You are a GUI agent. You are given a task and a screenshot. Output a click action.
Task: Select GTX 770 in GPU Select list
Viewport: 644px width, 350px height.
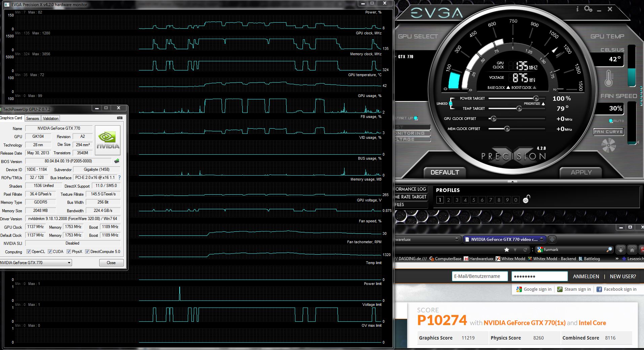tap(406, 57)
